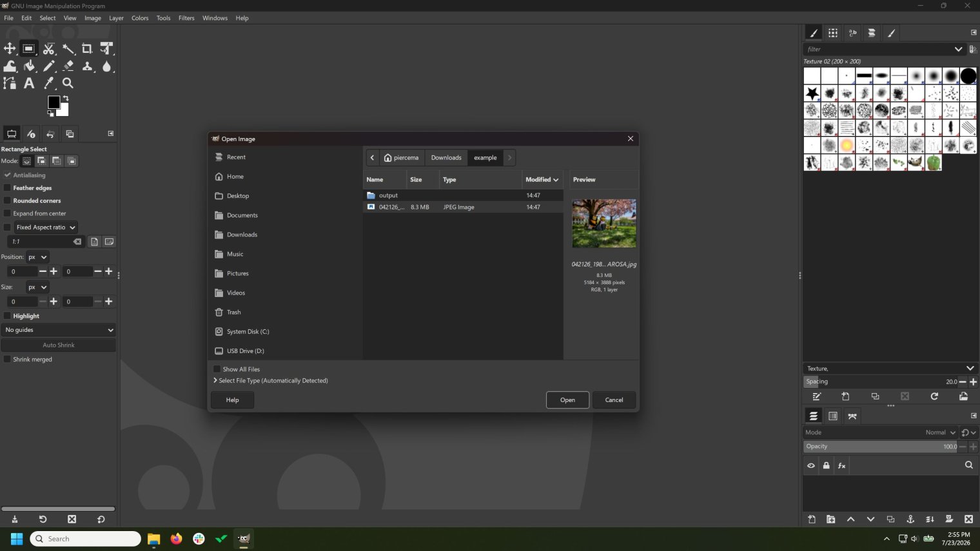Refresh brushes icon

point(934,396)
